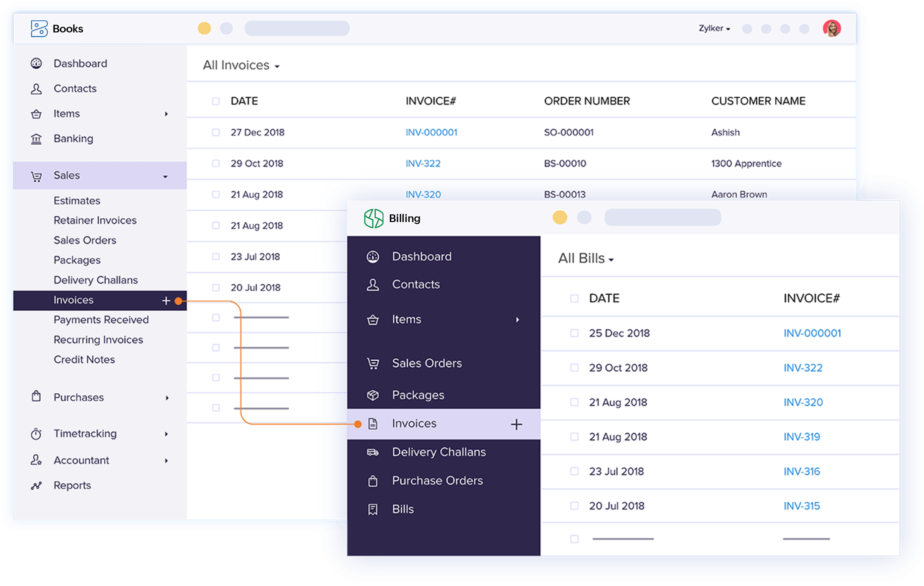Open the user profile avatar

click(x=831, y=28)
